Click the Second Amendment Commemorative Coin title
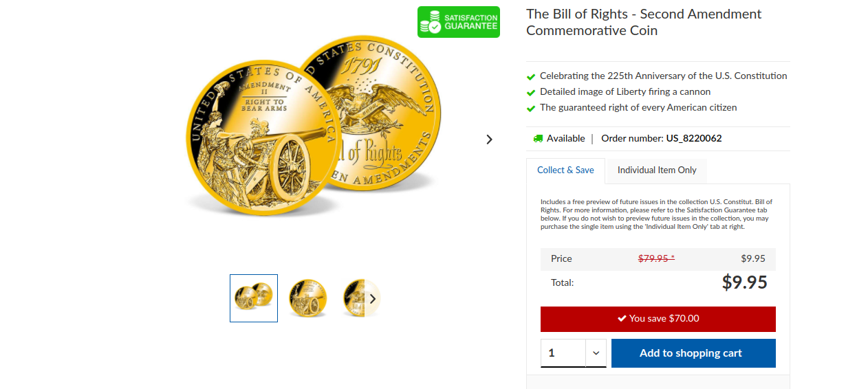 [x=644, y=22]
